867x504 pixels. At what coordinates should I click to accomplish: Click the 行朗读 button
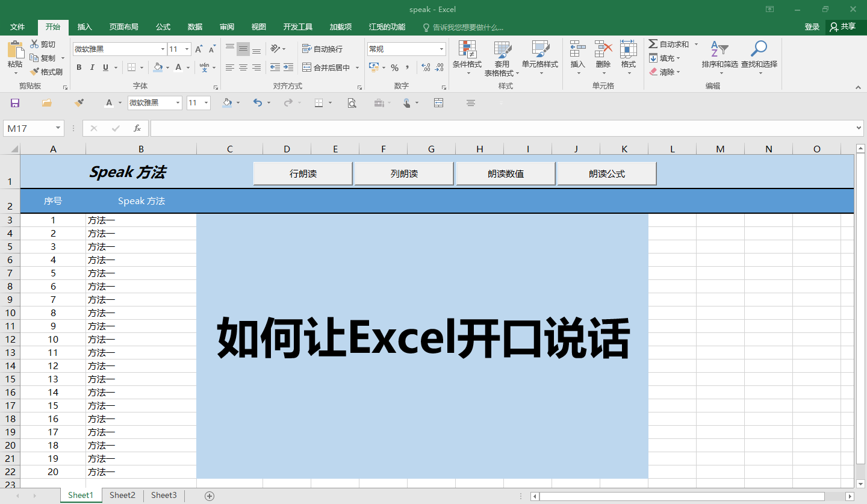coord(303,173)
